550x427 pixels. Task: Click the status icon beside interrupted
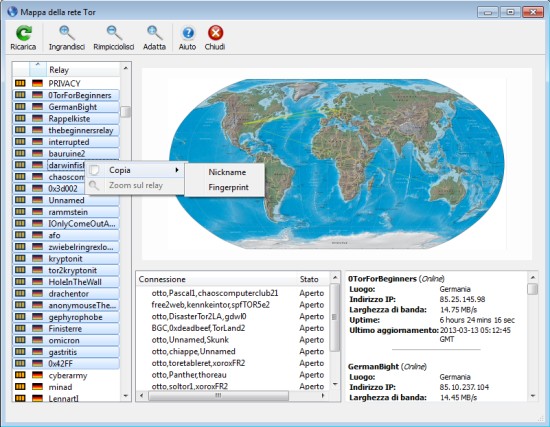click(x=20, y=142)
